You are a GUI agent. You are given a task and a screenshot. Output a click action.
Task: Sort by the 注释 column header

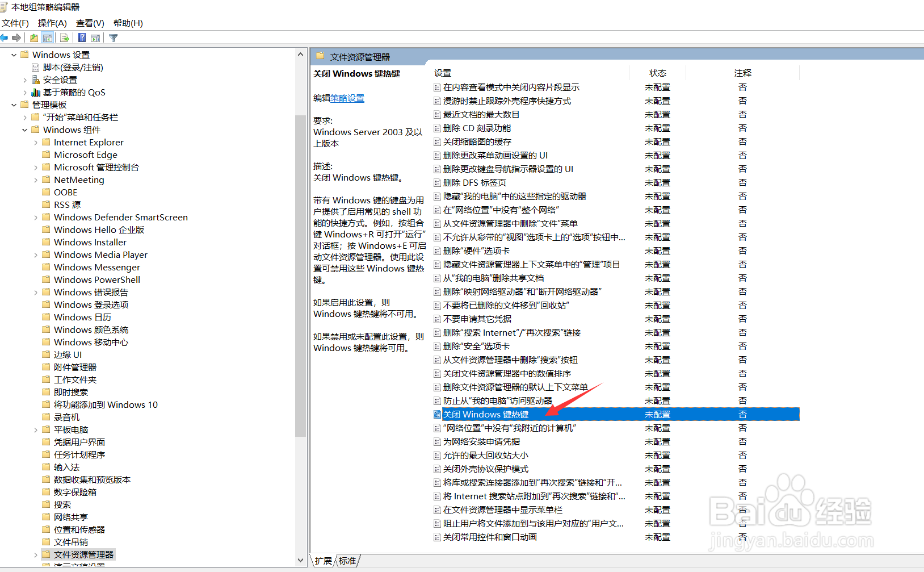point(743,73)
